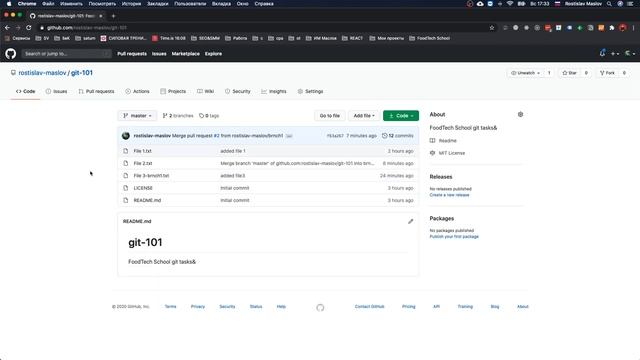Open FoodTech School bookmark folder

click(429, 38)
